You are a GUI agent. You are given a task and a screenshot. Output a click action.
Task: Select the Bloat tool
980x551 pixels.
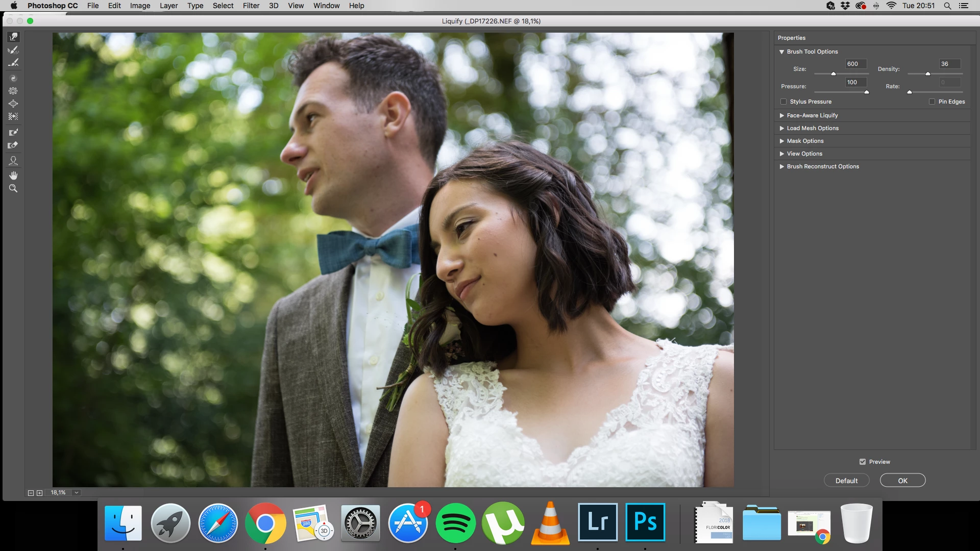pyautogui.click(x=13, y=104)
